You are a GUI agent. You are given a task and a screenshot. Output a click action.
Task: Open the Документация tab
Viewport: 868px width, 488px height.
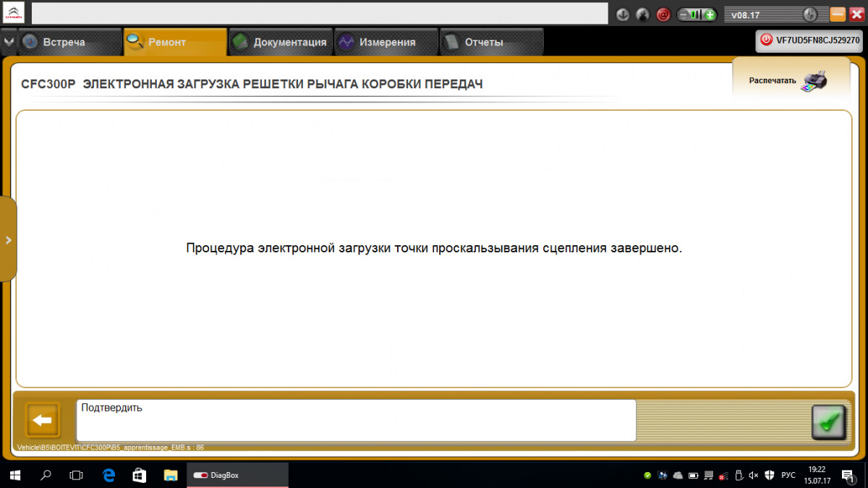pos(281,42)
